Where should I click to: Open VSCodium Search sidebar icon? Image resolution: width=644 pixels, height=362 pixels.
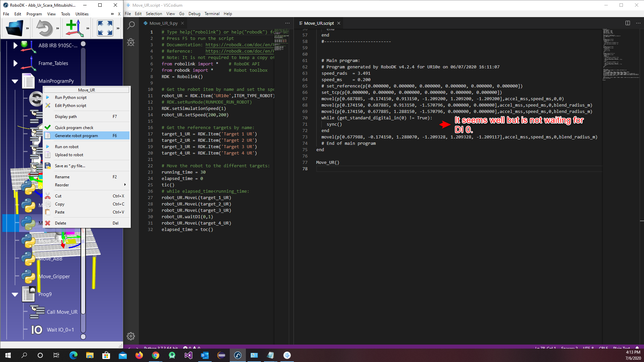point(131,25)
